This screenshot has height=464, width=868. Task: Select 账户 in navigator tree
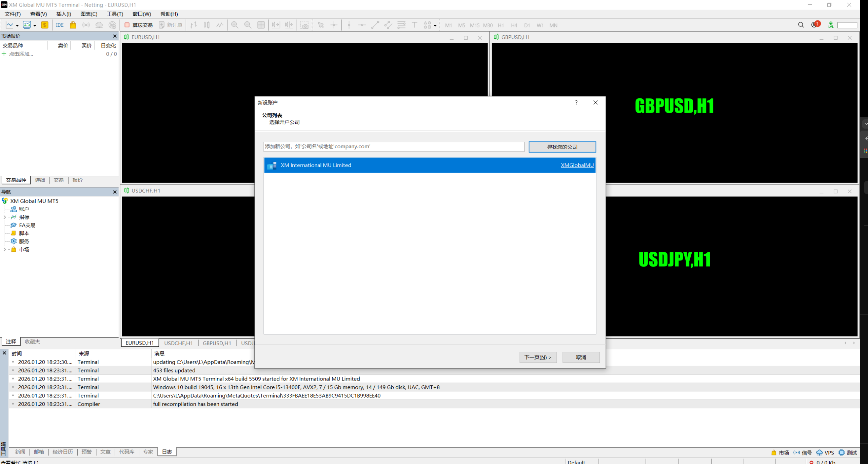[x=24, y=209]
